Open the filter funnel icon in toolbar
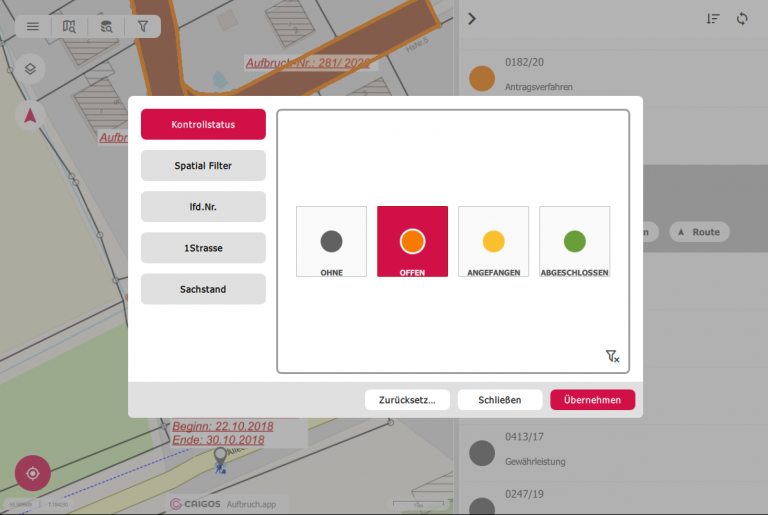Viewport: 768px width, 515px height. 143,26
